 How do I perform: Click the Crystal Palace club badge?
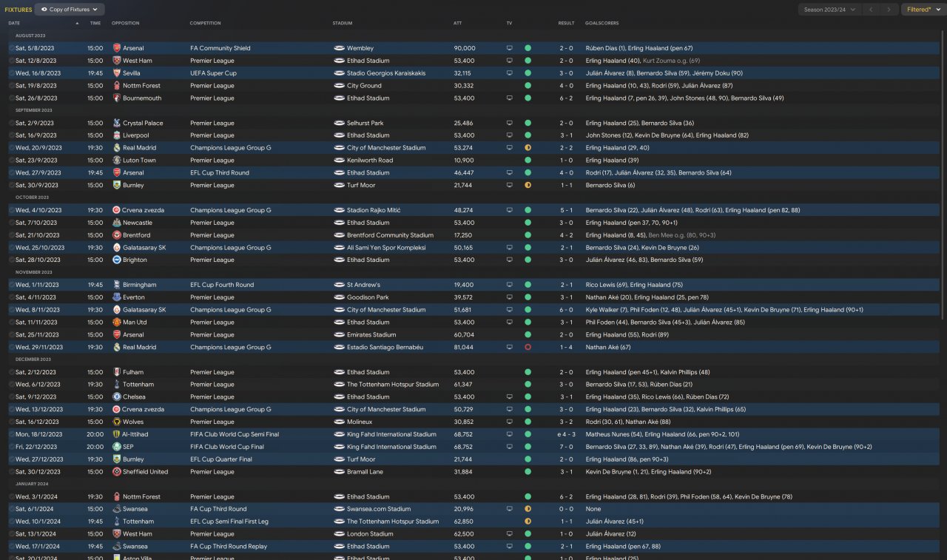click(x=117, y=123)
